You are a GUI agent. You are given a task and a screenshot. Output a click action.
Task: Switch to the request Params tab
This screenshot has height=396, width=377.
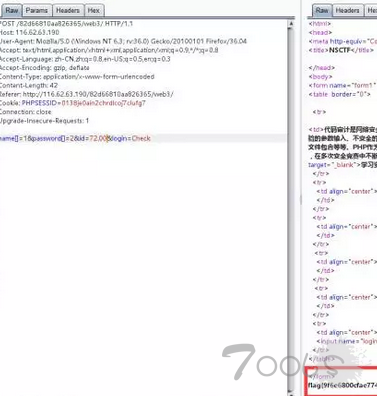click(37, 11)
